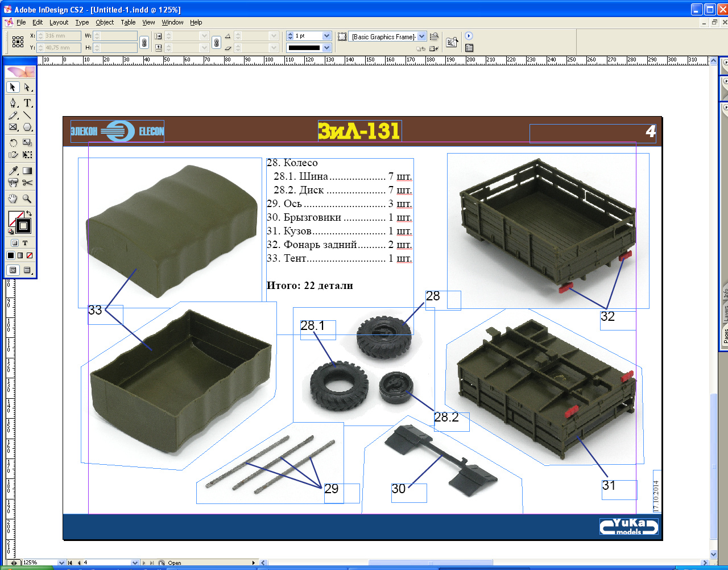Toggle Constrain proportions for width and height

pos(144,42)
